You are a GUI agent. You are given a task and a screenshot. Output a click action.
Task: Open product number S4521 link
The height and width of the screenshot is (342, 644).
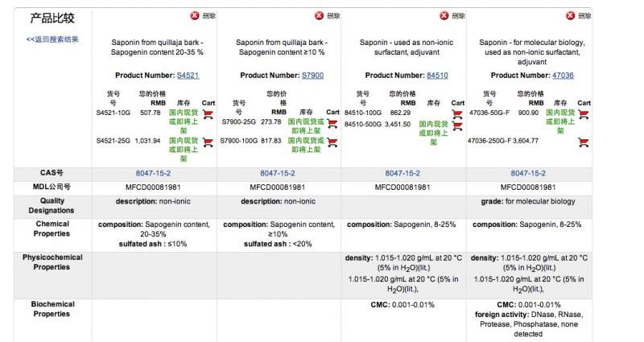tap(188, 76)
